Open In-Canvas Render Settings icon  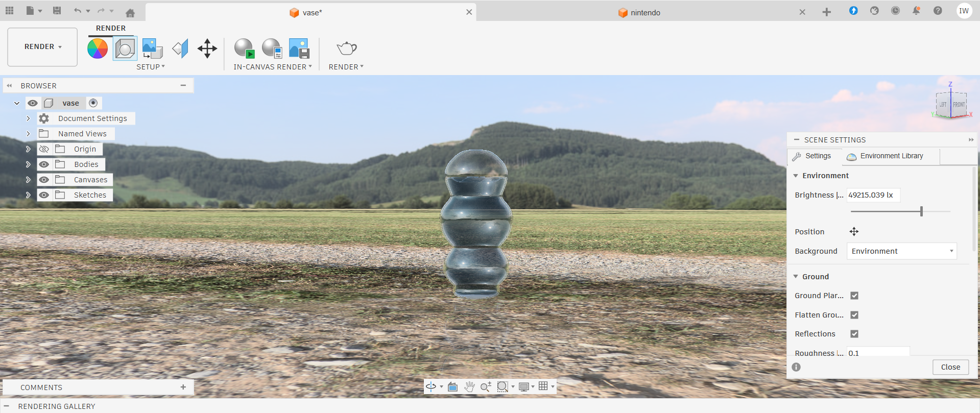pyautogui.click(x=272, y=49)
